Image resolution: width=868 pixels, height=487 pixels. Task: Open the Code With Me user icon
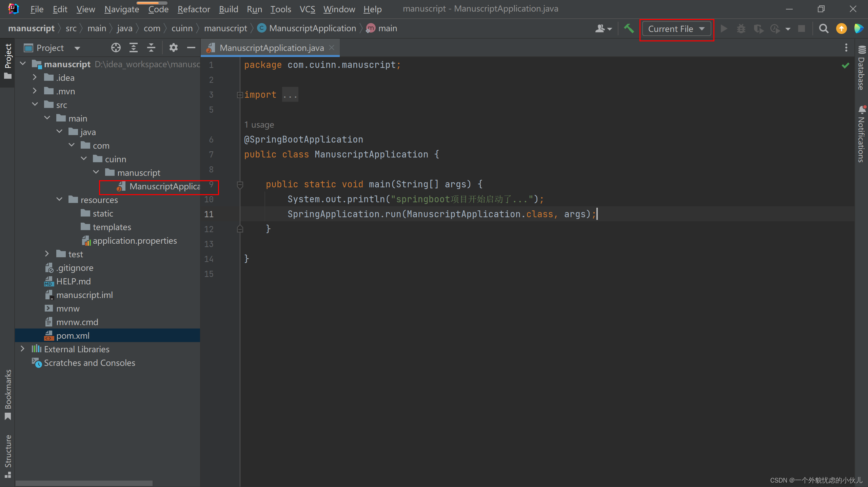click(x=603, y=29)
